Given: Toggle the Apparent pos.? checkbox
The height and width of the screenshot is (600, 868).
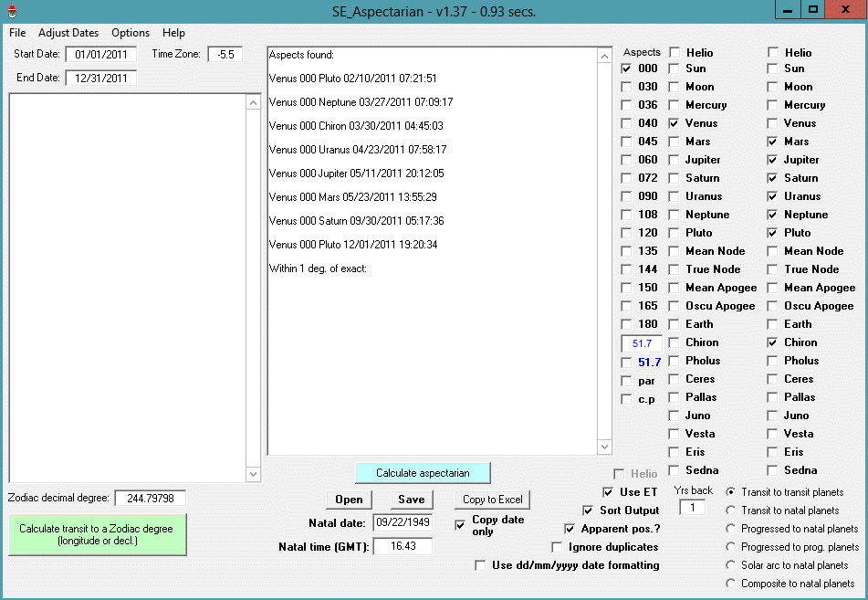Looking at the screenshot, I should click(569, 529).
